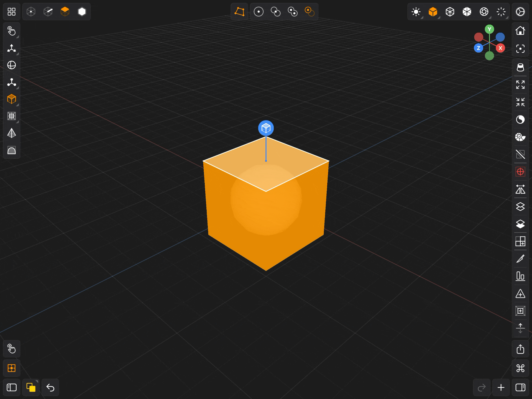Image resolution: width=532 pixels, height=399 pixels.
Task: Click the stacked layers outline icon
Action: [x=520, y=207]
